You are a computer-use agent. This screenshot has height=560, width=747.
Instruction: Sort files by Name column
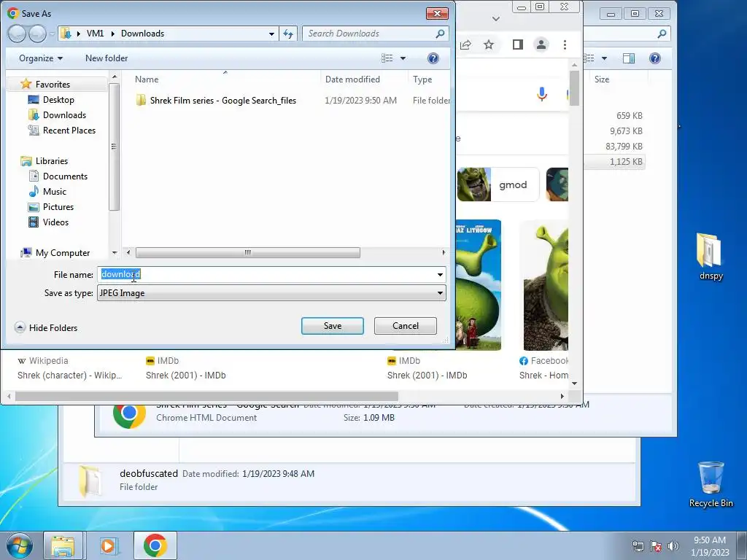[147, 79]
